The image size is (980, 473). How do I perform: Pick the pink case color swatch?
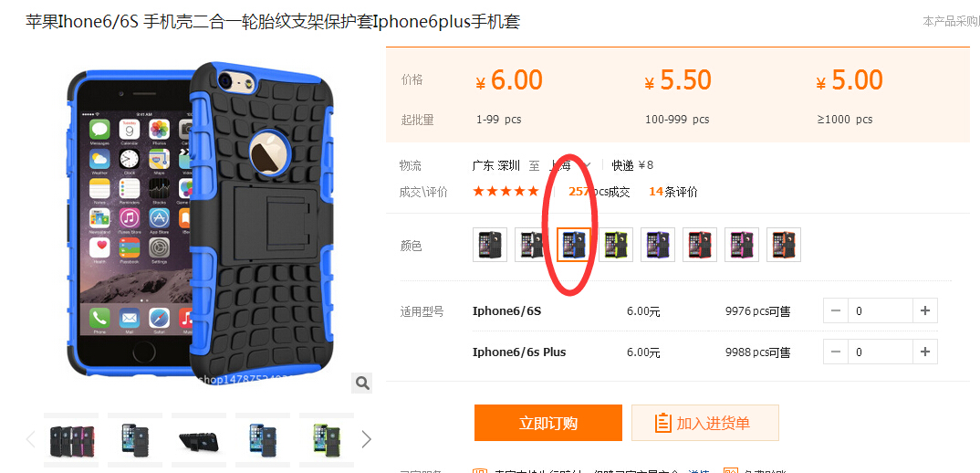click(742, 245)
